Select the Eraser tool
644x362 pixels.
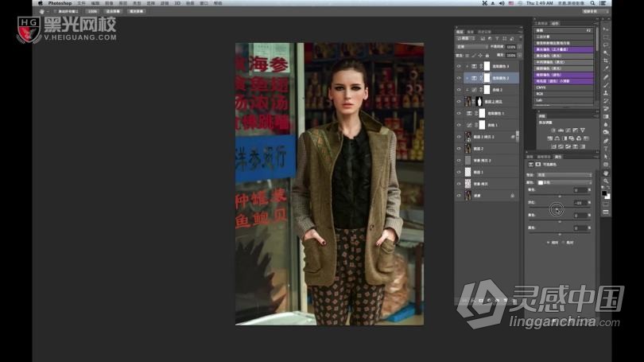tap(606, 108)
